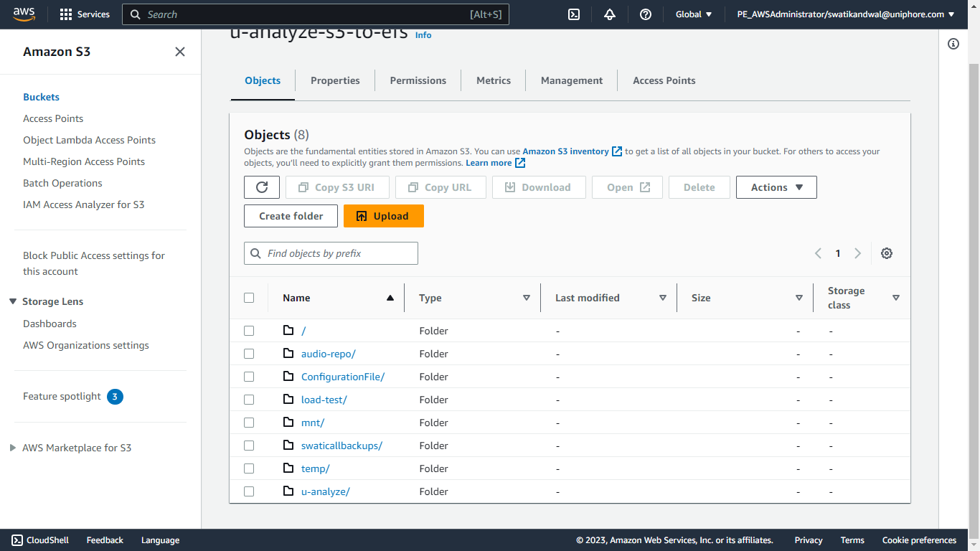Image resolution: width=980 pixels, height=551 pixels.
Task: Select the load-test/ checkbox
Action: click(249, 400)
